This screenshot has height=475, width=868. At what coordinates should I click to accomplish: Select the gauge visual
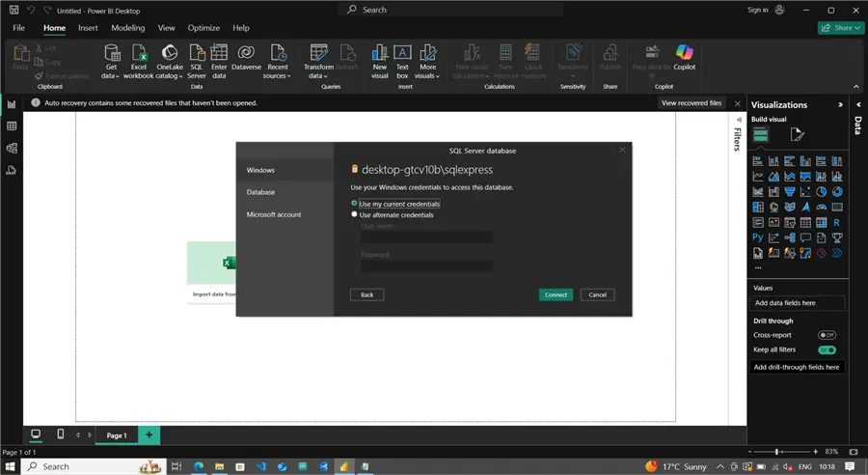point(821,208)
